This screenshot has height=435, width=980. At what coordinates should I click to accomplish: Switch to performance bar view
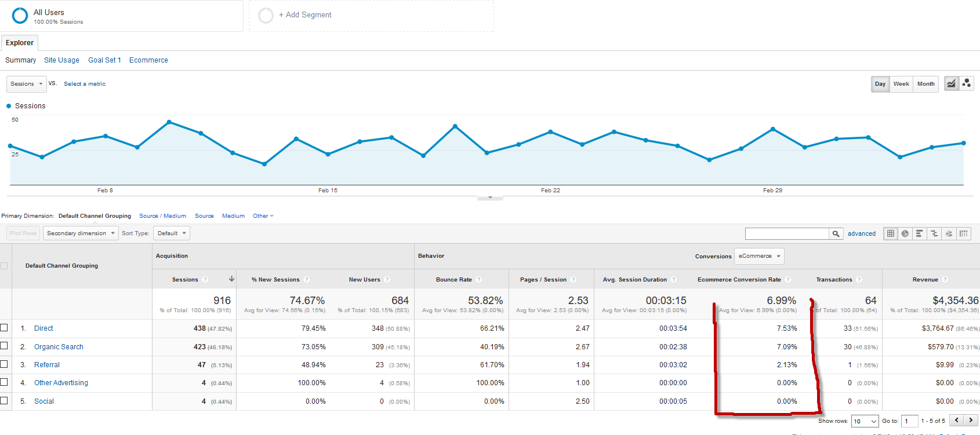pos(920,233)
